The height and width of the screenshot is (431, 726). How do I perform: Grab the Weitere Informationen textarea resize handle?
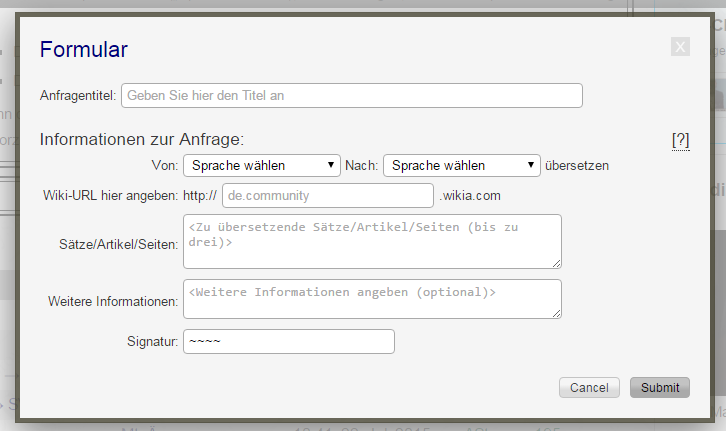pyautogui.click(x=556, y=313)
